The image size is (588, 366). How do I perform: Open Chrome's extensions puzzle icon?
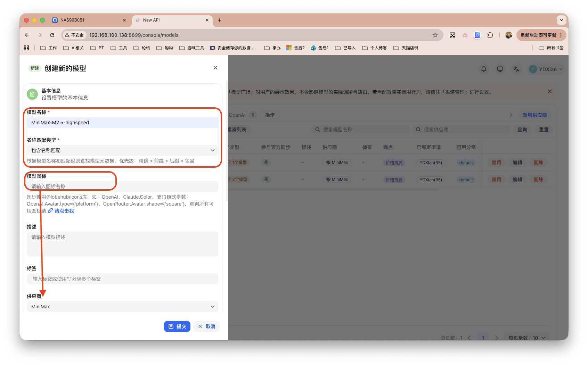point(490,35)
